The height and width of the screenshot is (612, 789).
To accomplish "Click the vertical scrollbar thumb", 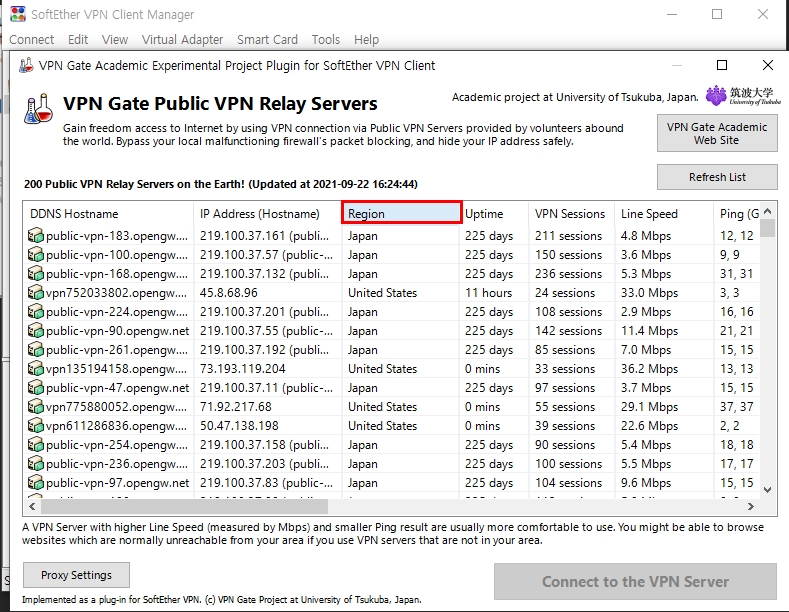I will [x=767, y=228].
